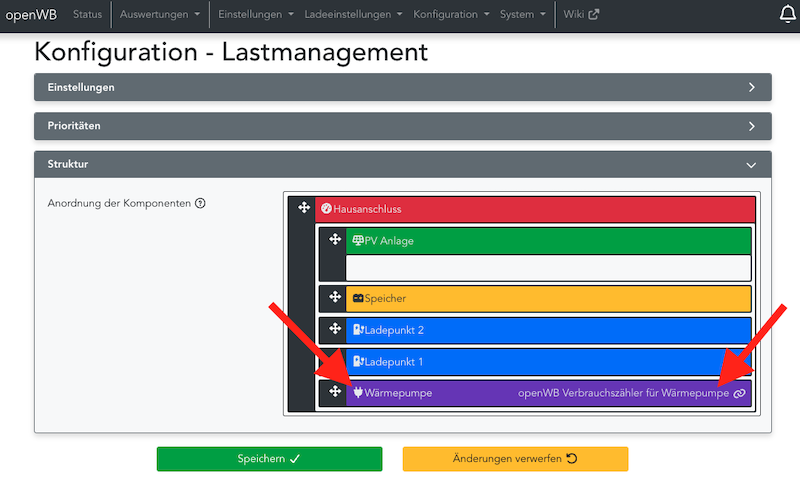This screenshot has height=479, width=800.
Task: Select the PV Anlage component row
Action: click(x=548, y=241)
